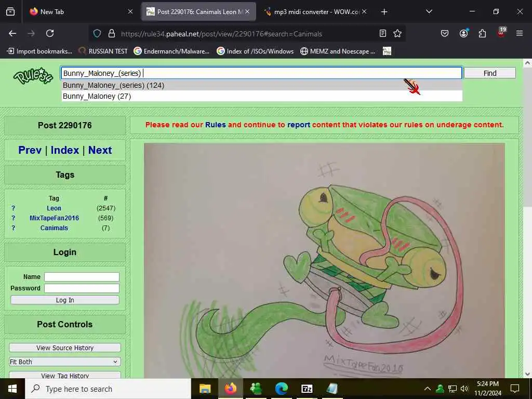The height and width of the screenshot is (399, 532).
Task: Open the Firefox account menu
Action: tap(463, 33)
